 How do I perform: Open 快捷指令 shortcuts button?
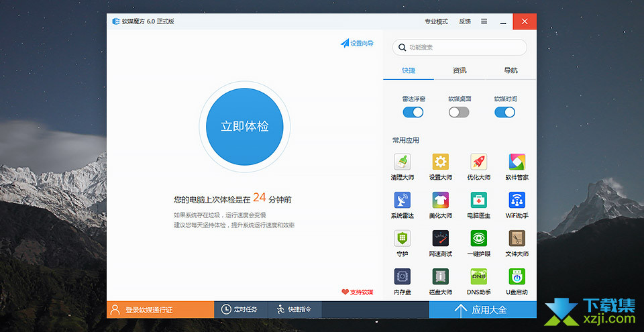(x=294, y=309)
